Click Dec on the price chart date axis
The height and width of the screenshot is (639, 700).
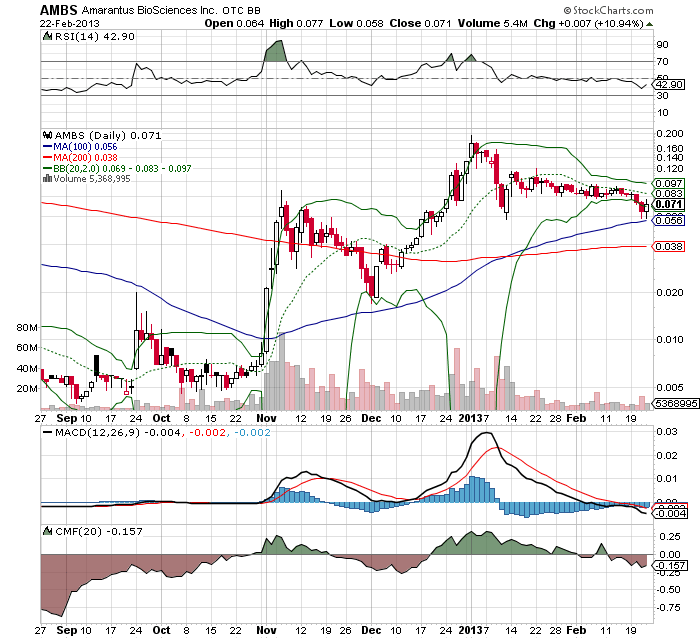coord(371,418)
